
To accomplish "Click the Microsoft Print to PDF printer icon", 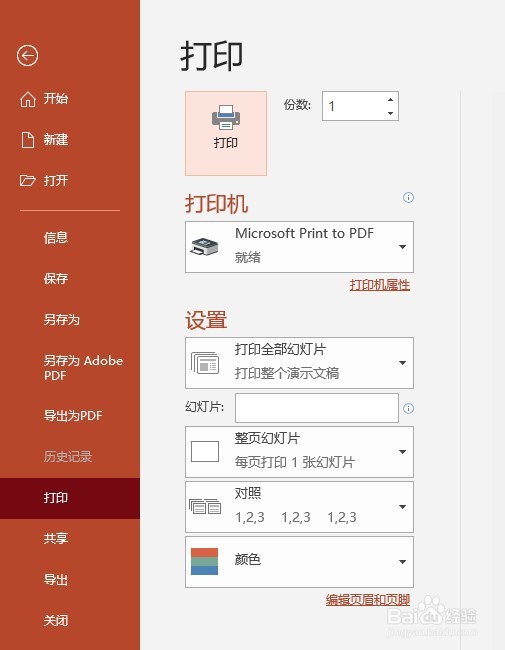I will [204, 247].
